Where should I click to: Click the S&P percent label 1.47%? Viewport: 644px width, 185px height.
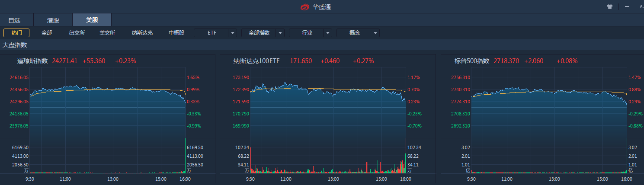[x=634, y=78]
